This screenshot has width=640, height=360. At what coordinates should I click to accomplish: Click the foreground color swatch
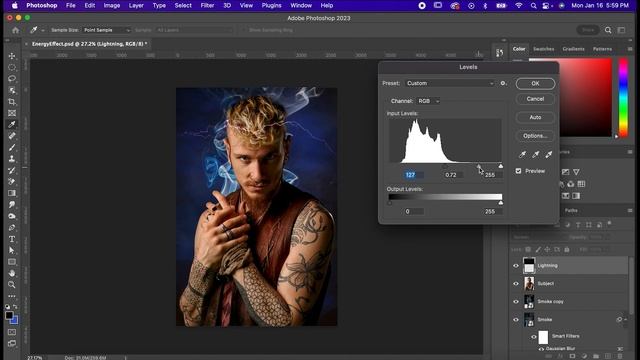[x=9, y=316]
